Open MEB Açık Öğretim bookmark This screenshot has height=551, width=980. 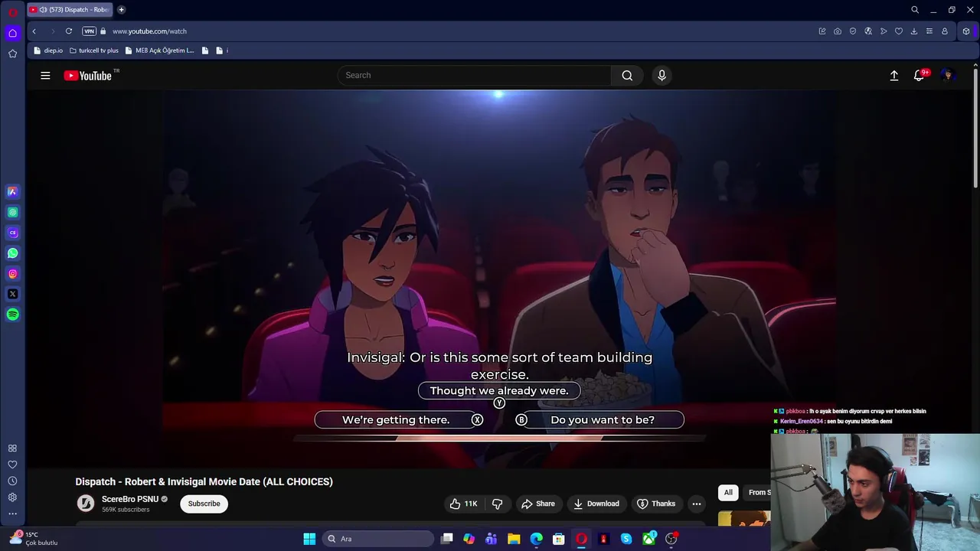point(159,51)
